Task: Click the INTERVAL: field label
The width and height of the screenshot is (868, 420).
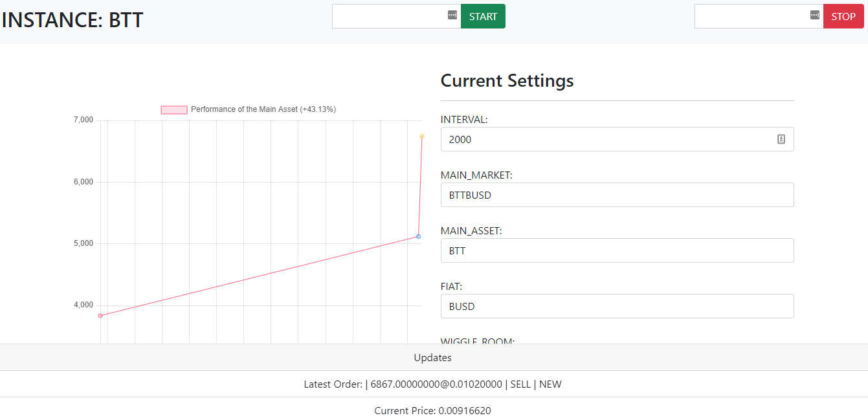Action: pyautogui.click(x=464, y=119)
